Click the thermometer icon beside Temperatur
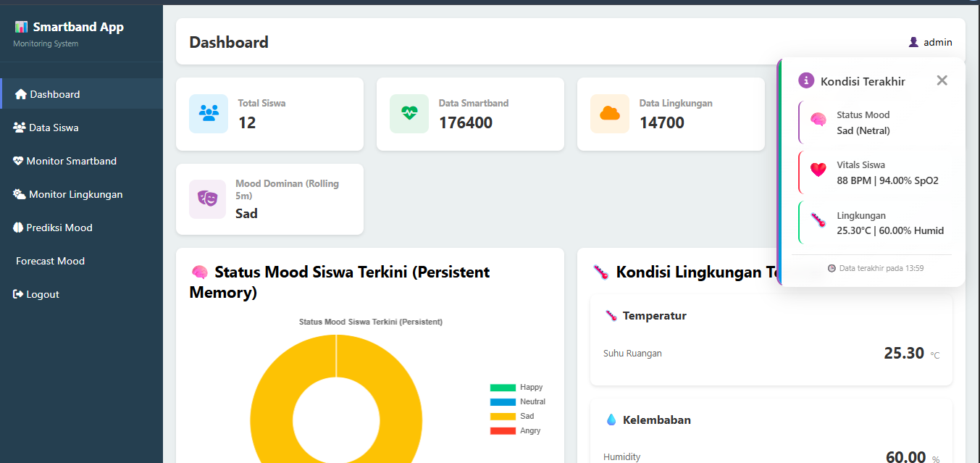This screenshot has height=463, width=980. 611,316
